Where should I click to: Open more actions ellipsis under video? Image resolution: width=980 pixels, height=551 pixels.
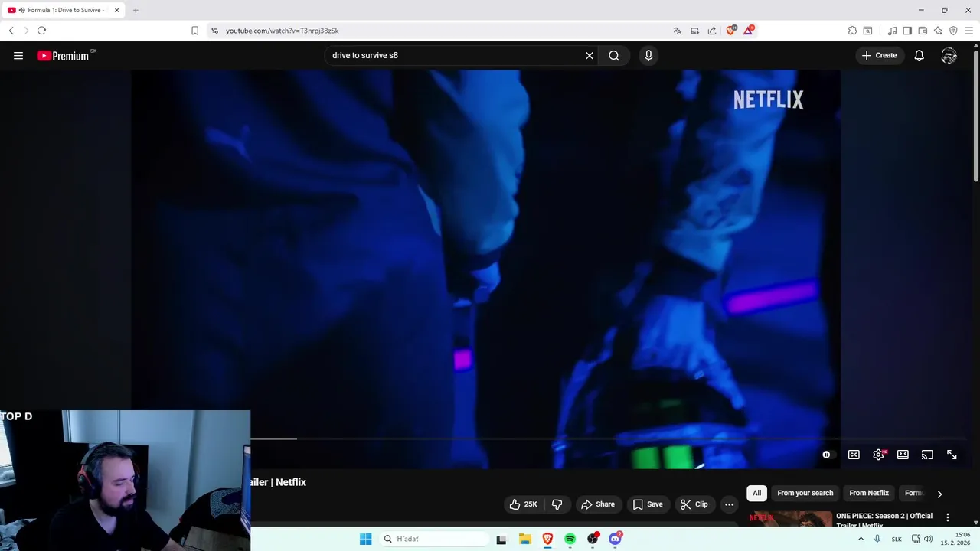(729, 504)
